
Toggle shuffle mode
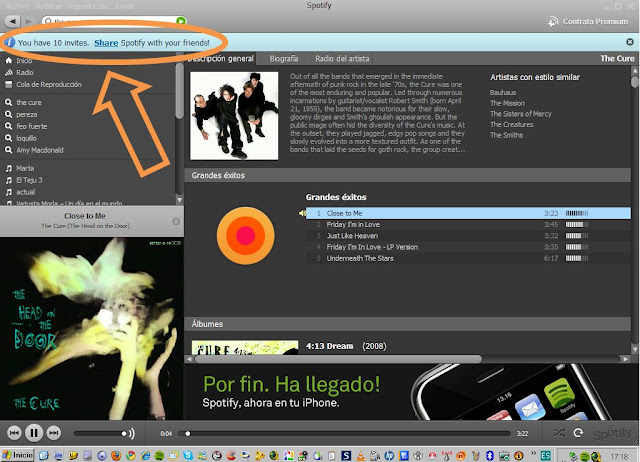pos(559,433)
